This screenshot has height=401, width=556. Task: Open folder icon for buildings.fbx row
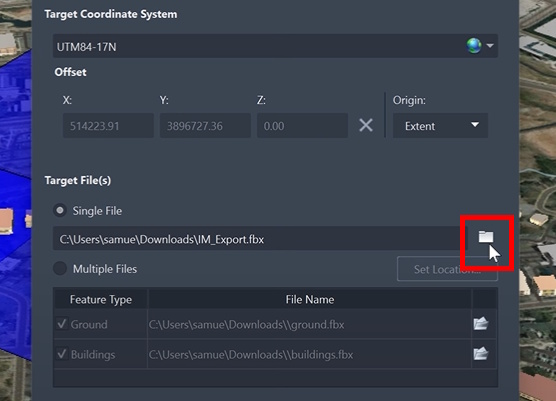click(x=481, y=353)
